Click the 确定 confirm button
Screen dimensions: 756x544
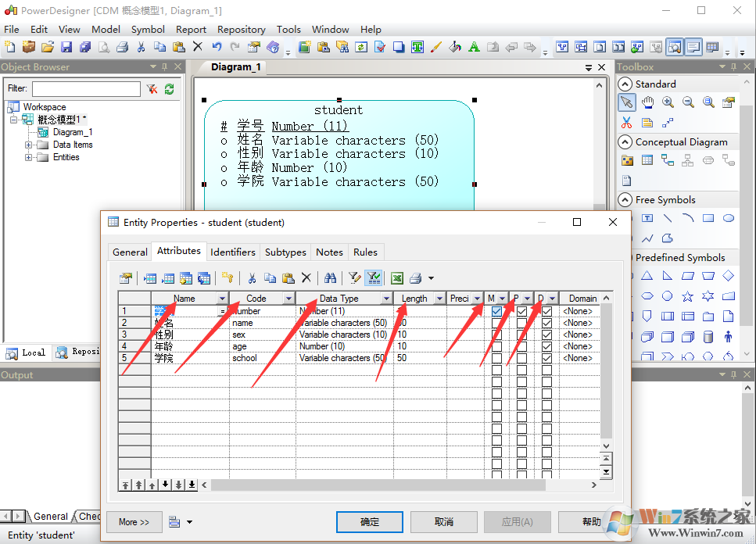[370, 521]
